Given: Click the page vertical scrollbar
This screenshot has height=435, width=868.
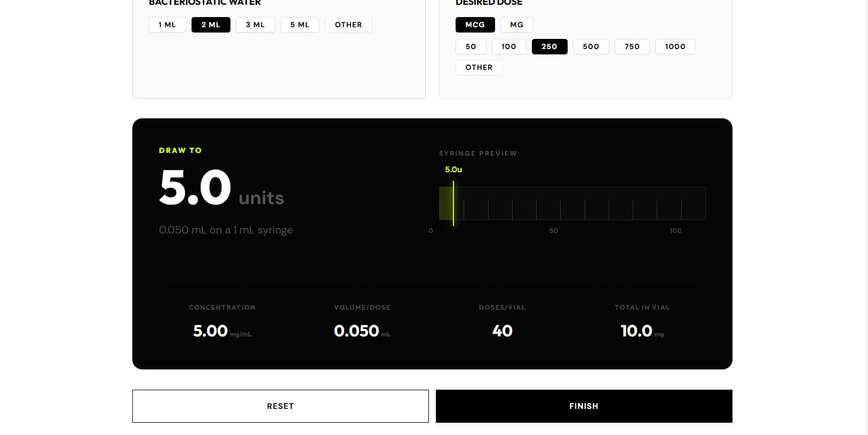Looking at the screenshot, I should click(x=866, y=217).
